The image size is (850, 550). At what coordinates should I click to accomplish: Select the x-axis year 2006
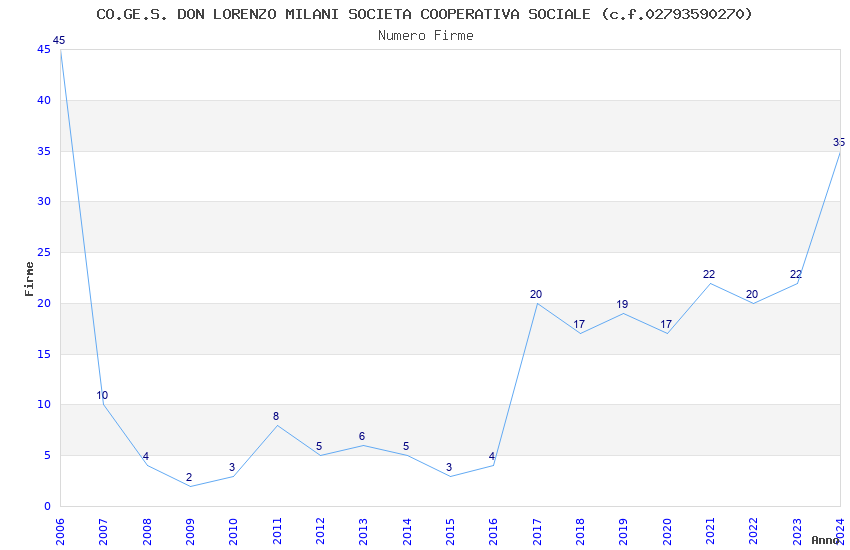pyautogui.click(x=60, y=532)
